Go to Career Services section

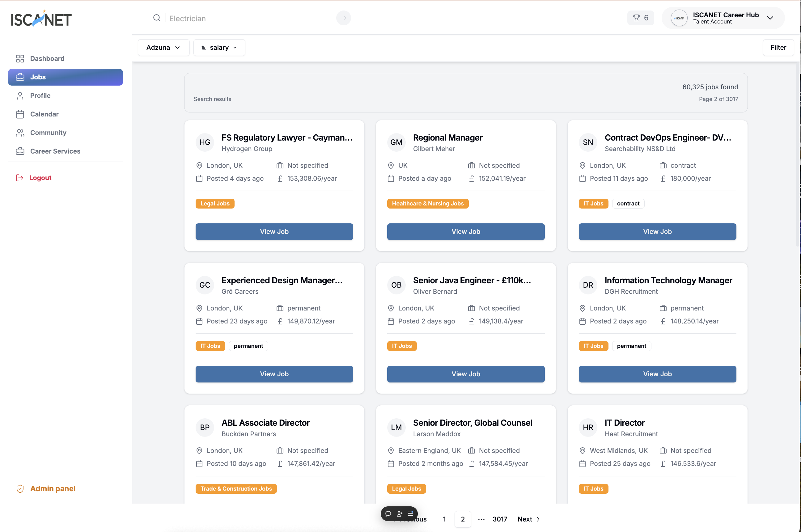click(x=55, y=151)
